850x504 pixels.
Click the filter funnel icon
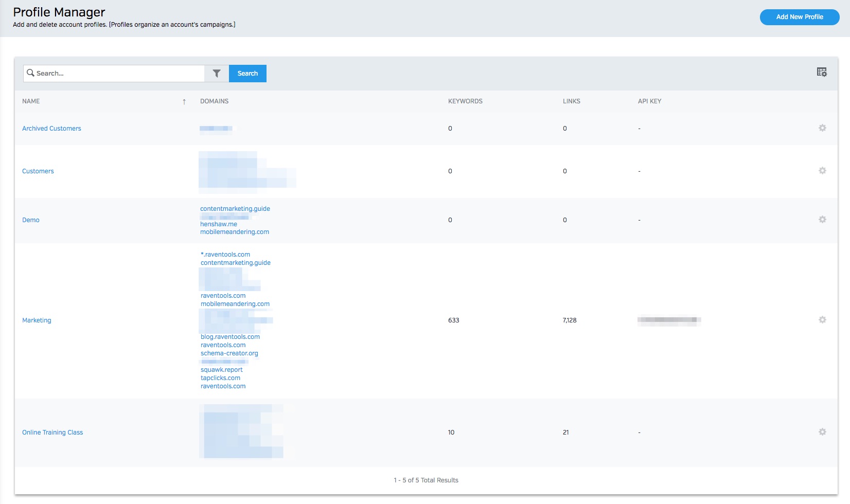pos(217,74)
